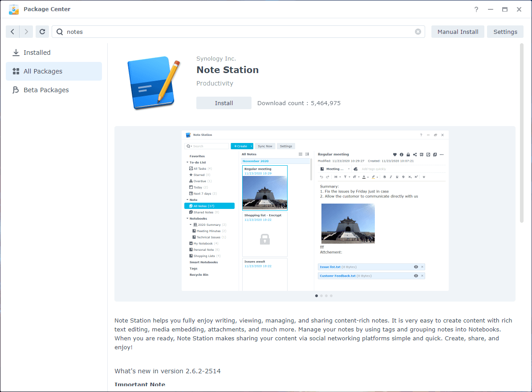Click the Note Station preview screenshot
This screenshot has width=532, height=392.
[x=315, y=210]
